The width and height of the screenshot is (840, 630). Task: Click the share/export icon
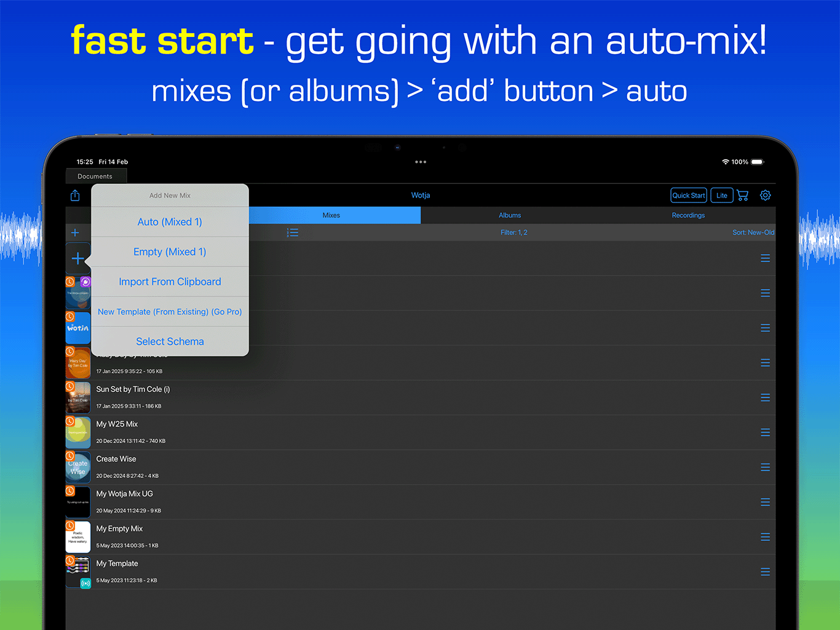(x=74, y=195)
